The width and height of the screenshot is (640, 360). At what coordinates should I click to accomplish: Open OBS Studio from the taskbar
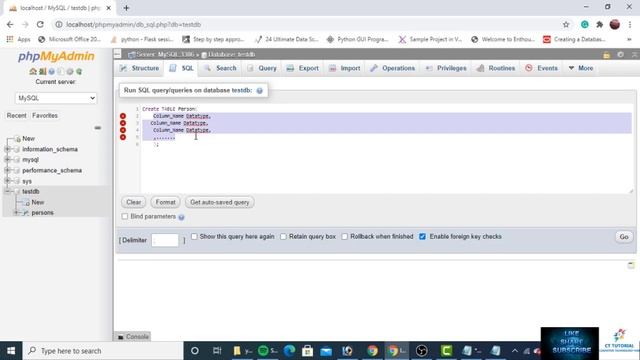[x=422, y=351]
